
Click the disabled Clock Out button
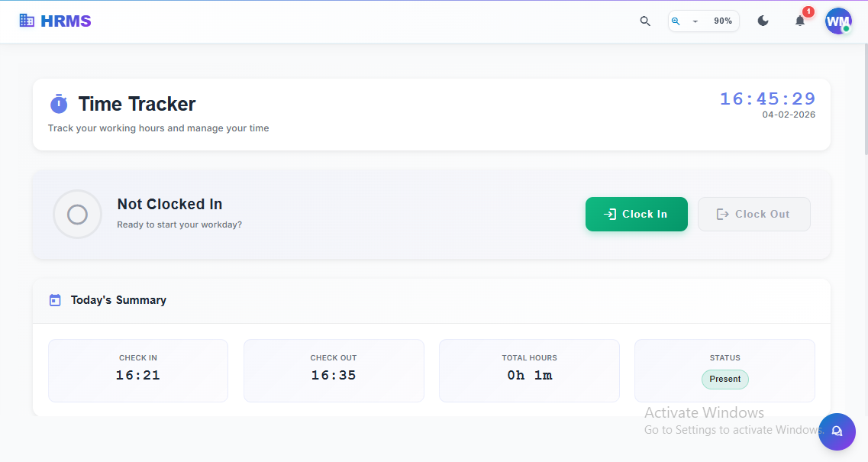click(754, 215)
